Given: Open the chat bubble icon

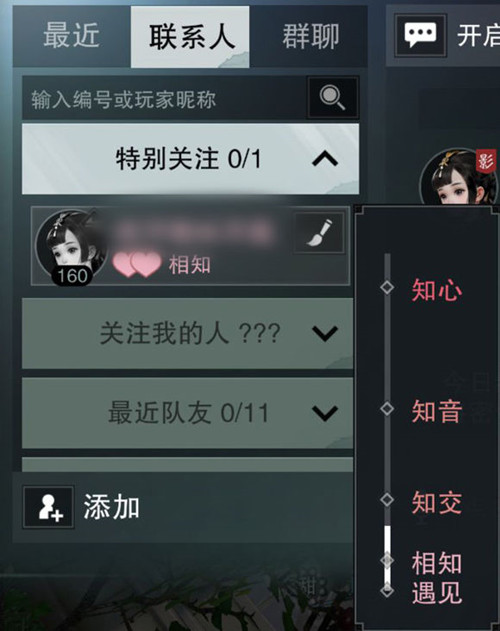Looking at the screenshot, I should 420,35.
